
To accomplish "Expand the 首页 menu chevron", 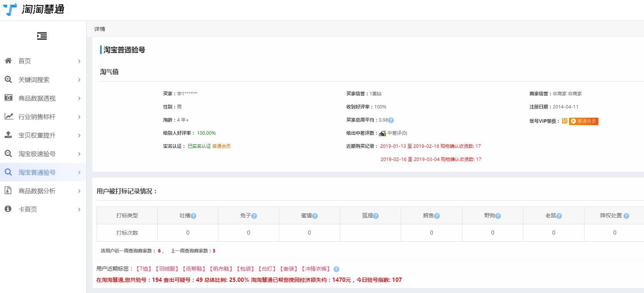I will pos(79,61).
